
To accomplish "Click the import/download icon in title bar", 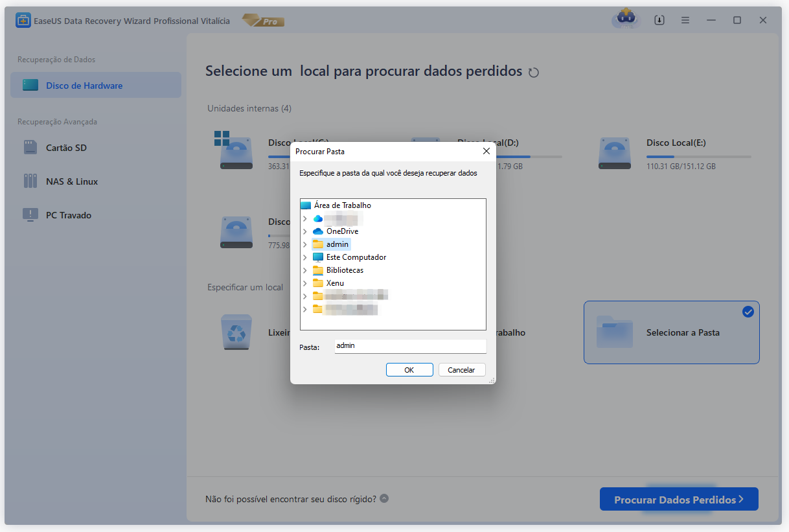I will point(659,20).
